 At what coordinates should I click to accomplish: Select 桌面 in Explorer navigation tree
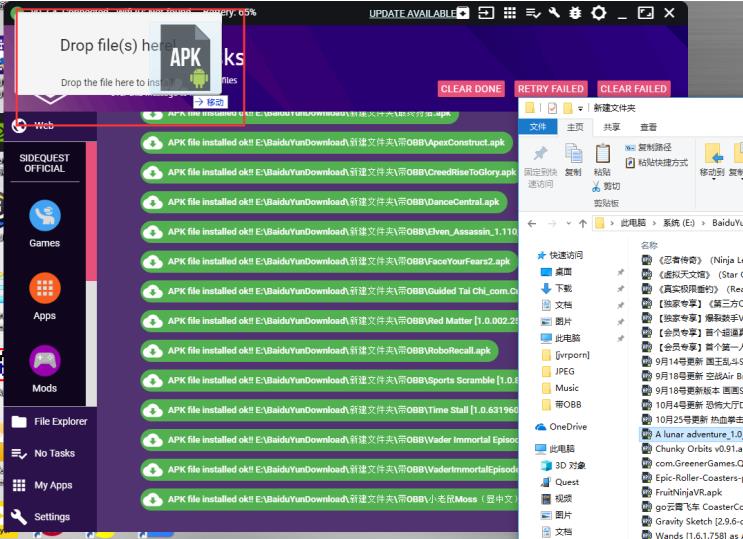pos(556,272)
